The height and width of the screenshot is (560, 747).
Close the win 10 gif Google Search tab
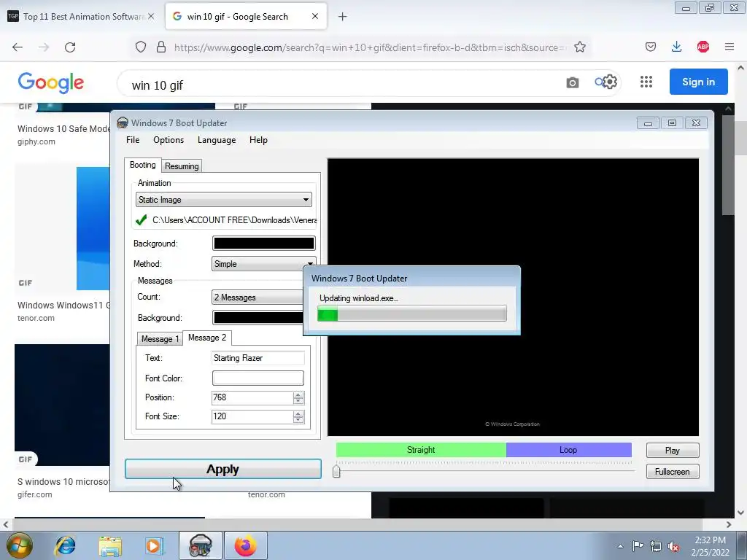coord(315,16)
